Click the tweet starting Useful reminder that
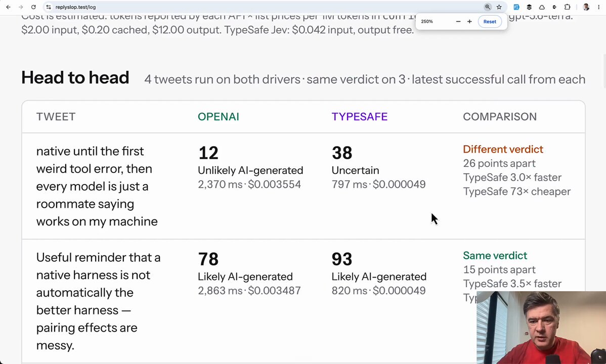The width and height of the screenshot is (606, 364). [x=98, y=301]
